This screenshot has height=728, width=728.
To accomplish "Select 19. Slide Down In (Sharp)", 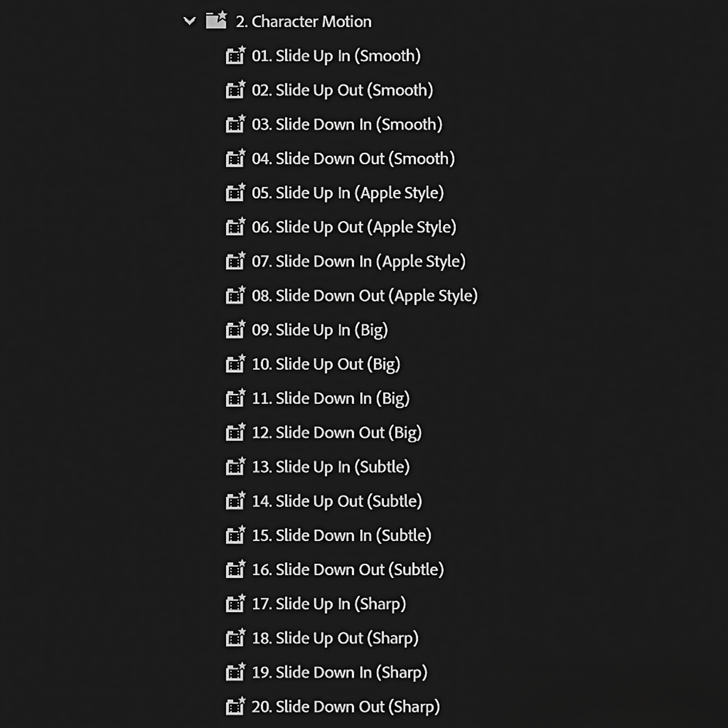I will (x=339, y=672).
